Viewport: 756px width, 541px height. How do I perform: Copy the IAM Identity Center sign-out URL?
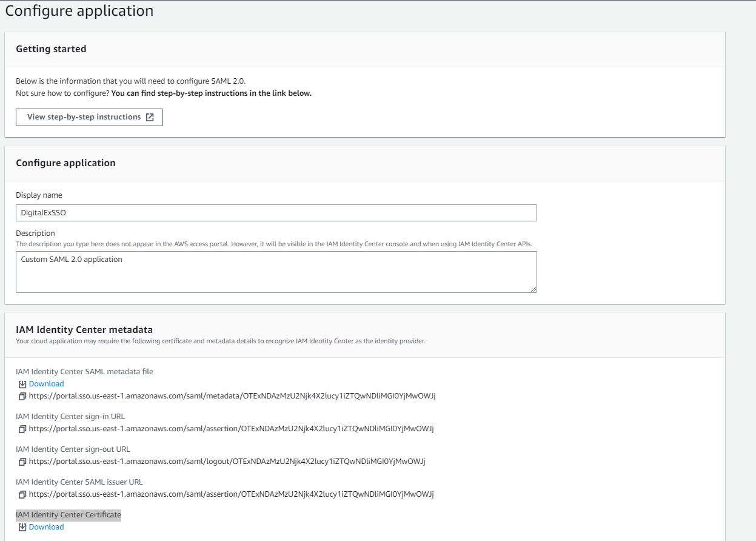22,462
